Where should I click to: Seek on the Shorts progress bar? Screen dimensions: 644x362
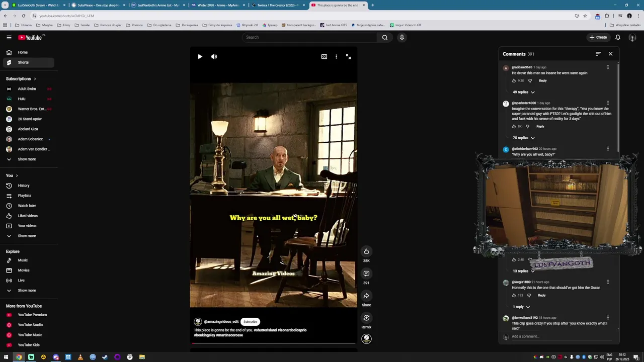(x=273, y=343)
